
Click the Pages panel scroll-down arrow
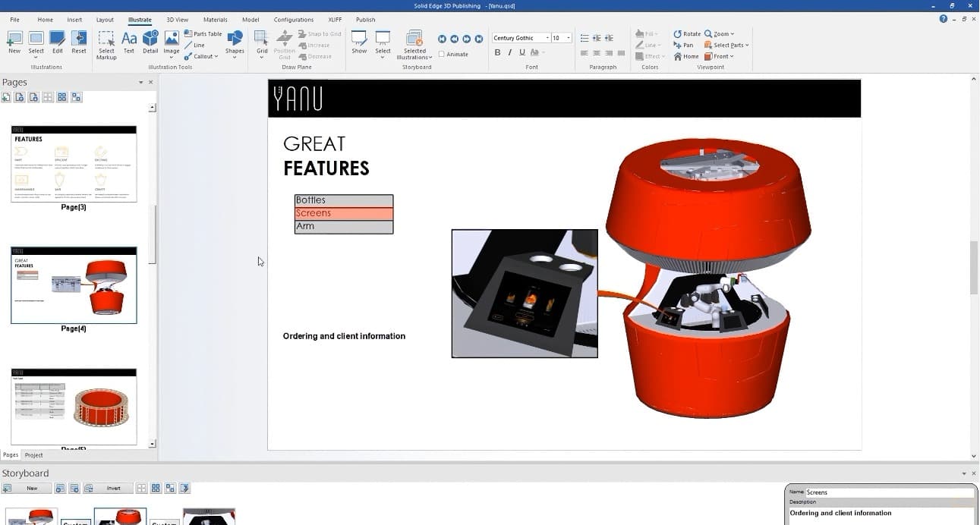[x=153, y=444]
